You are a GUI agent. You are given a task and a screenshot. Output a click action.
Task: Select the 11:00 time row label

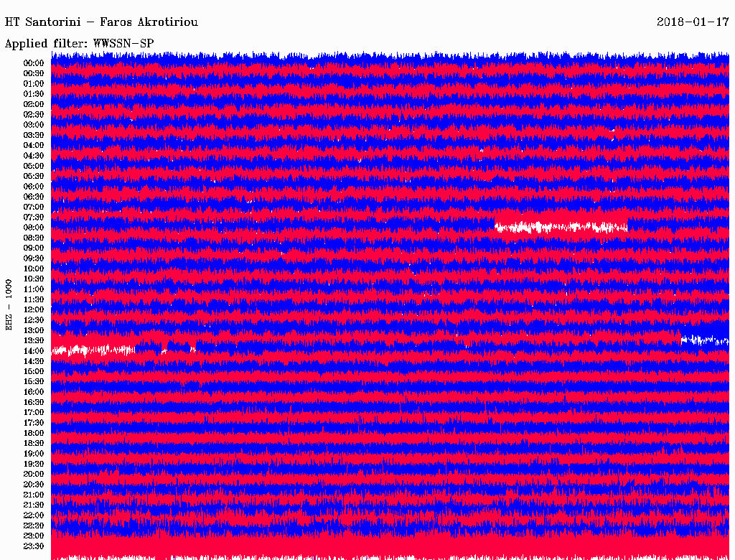(x=34, y=289)
